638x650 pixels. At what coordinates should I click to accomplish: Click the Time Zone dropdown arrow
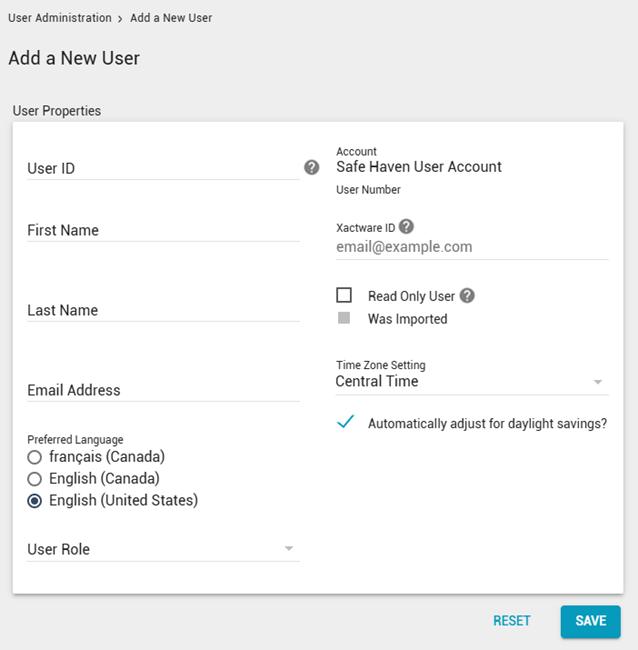pyautogui.click(x=598, y=382)
